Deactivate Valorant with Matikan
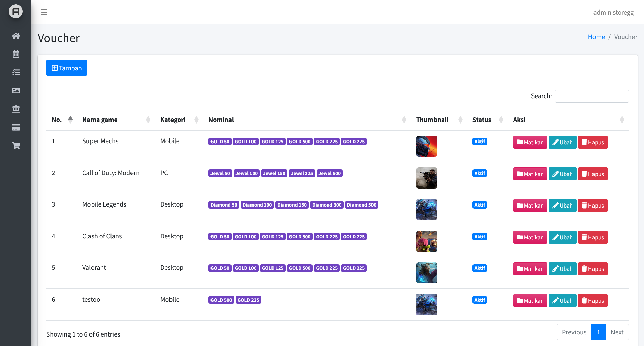This screenshot has height=346, width=644. coord(530,269)
